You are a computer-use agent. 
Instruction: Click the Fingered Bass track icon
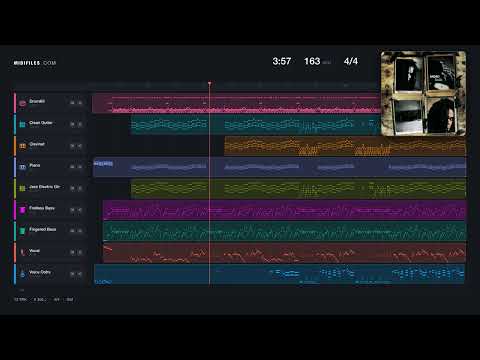(x=23, y=231)
